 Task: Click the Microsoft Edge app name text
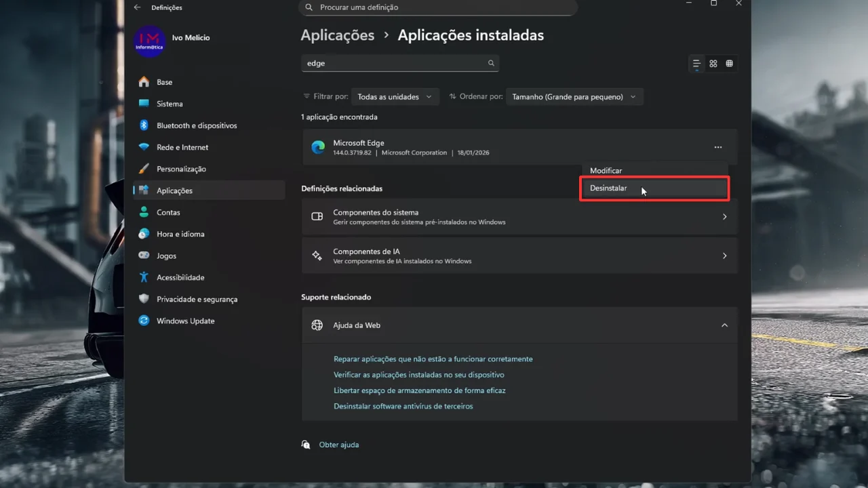[359, 143]
